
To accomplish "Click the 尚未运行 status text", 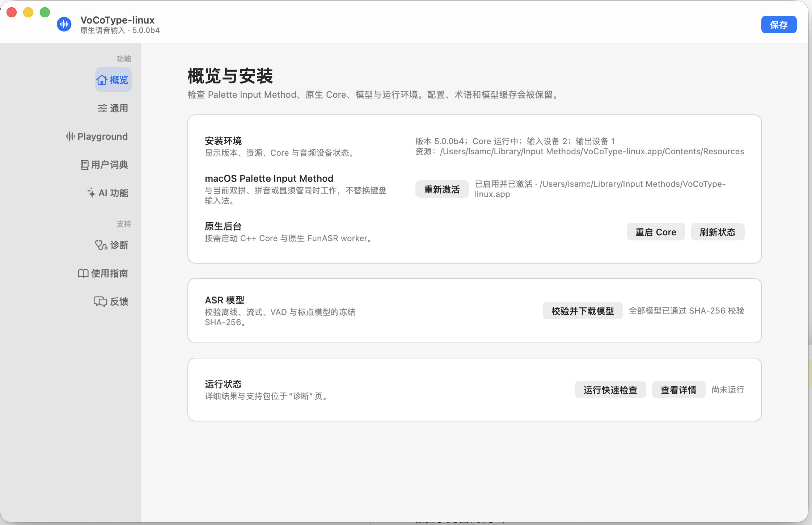I will point(728,390).
